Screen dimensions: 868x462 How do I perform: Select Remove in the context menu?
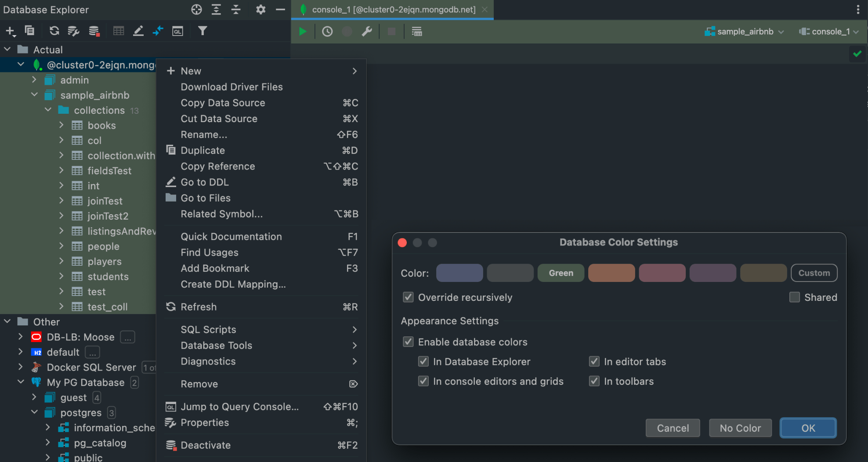point(199,384)
